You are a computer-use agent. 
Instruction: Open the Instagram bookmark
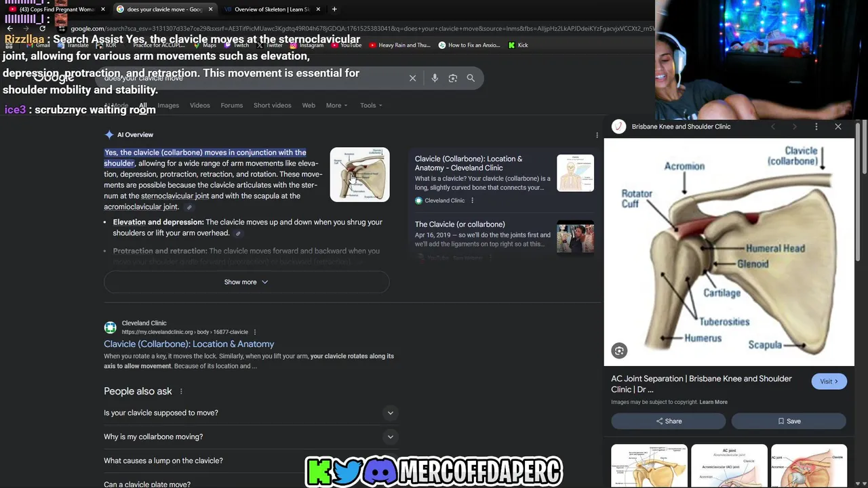307,45
